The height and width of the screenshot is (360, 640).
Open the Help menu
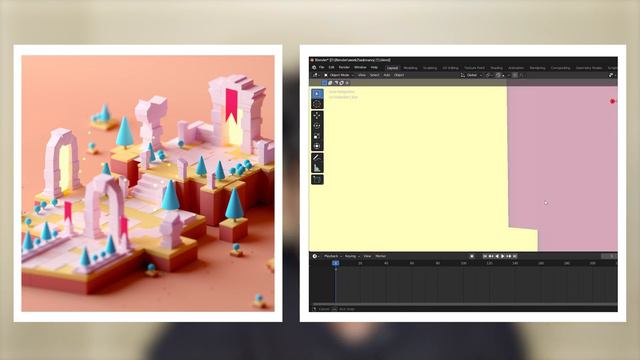point(374,67)
